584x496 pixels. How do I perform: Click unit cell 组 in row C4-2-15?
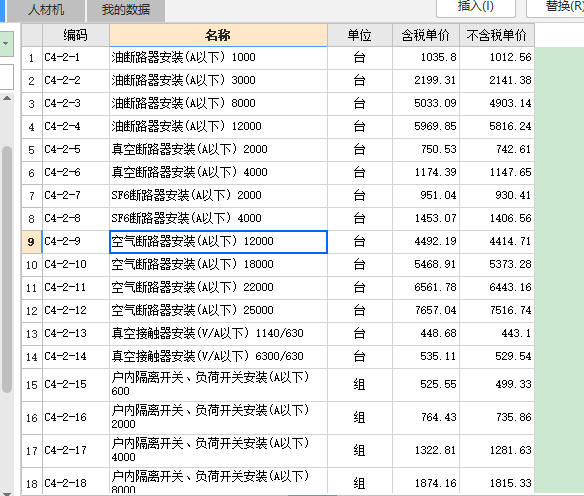pos(359,385)
